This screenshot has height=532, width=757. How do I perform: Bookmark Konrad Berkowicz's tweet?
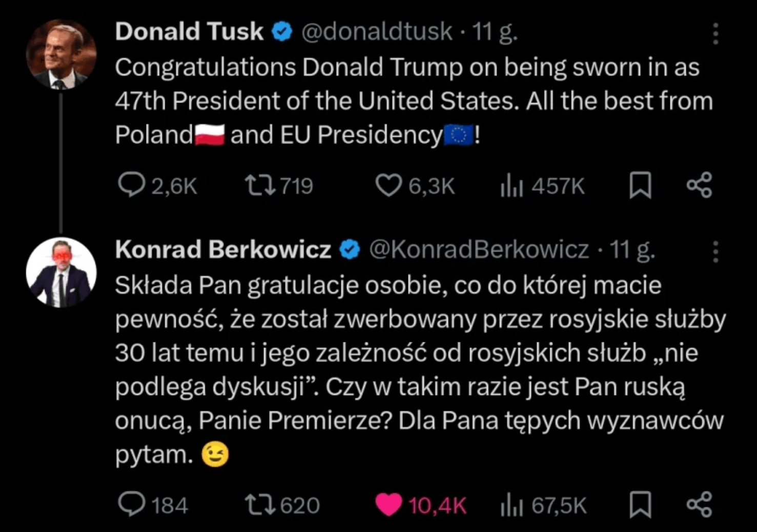(x=640, y=505)
